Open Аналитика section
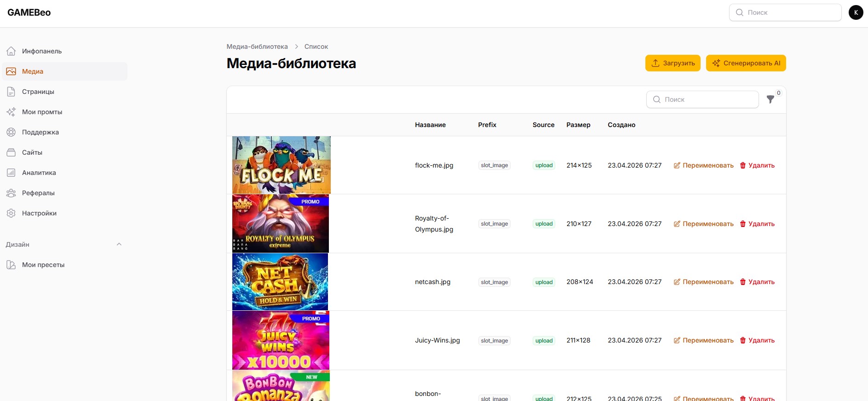868x401 pixels. 65,173
